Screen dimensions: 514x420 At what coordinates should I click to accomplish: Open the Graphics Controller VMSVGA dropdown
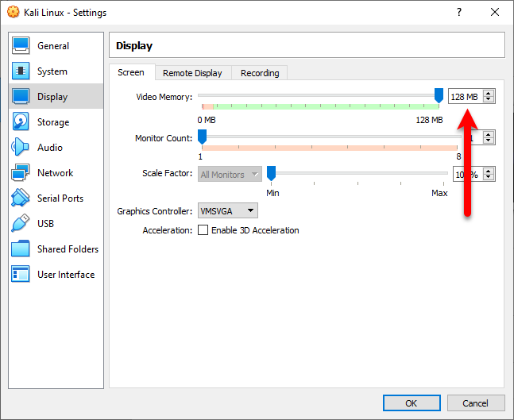click(228, 210)
